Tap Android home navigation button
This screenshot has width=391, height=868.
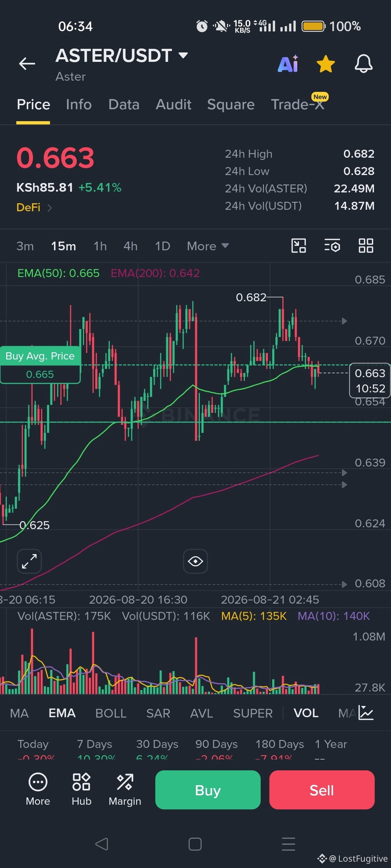pos(195,844)
